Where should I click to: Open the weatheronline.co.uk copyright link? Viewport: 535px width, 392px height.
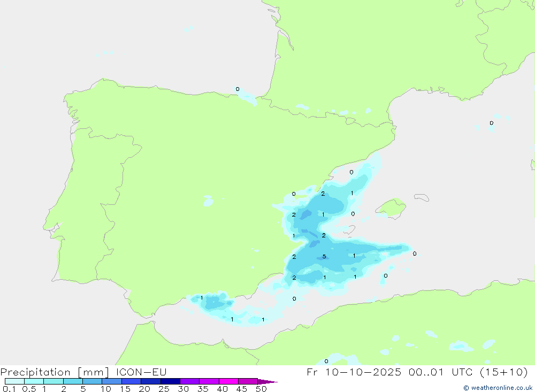(x=498, y=388)
